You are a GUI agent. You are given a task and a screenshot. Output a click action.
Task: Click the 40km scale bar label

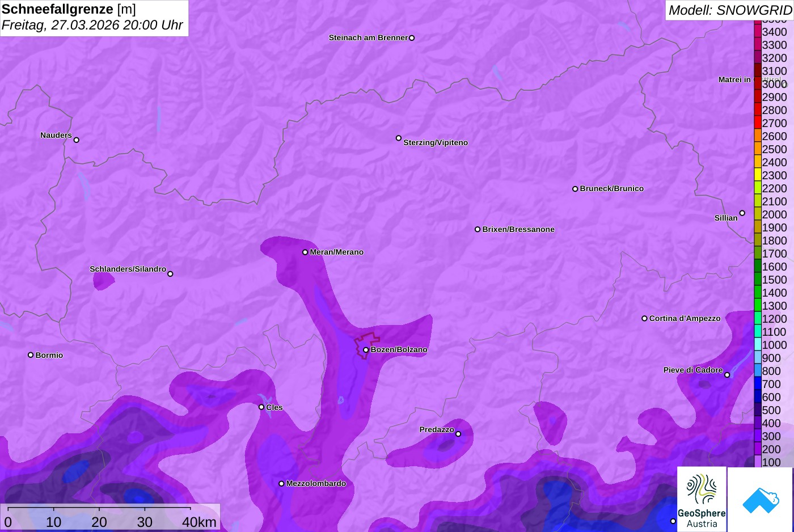[199, 522]
